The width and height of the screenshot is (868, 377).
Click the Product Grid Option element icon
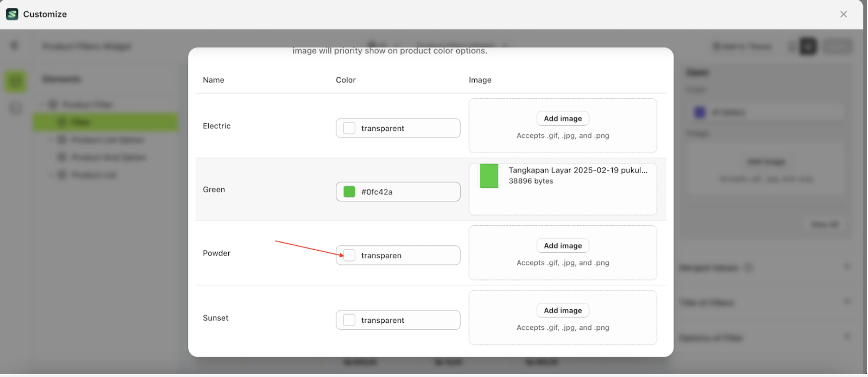62,157
